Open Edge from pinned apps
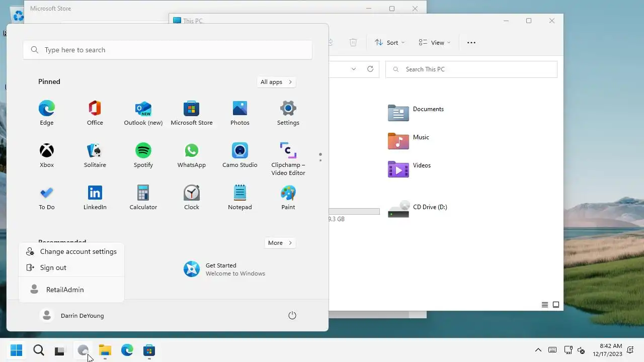The height and width of the screenshot is (362, 644). (47, 113)
